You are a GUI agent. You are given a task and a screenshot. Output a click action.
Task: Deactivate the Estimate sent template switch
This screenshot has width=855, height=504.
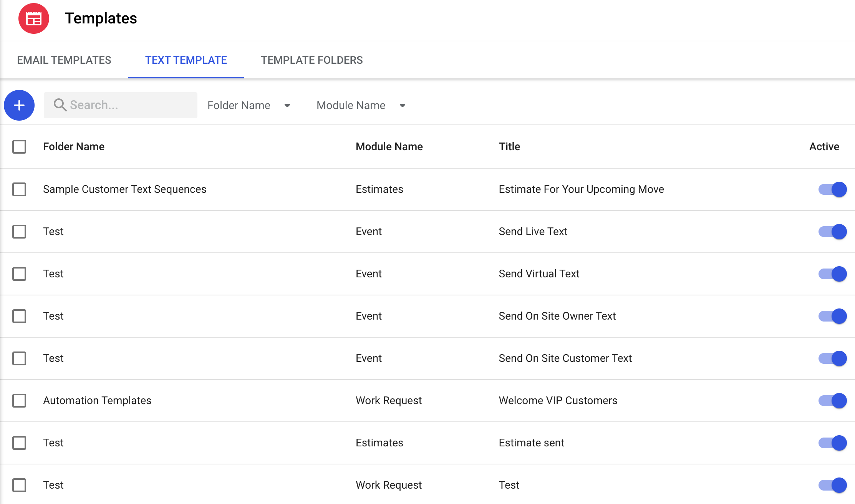pos(832,443)
